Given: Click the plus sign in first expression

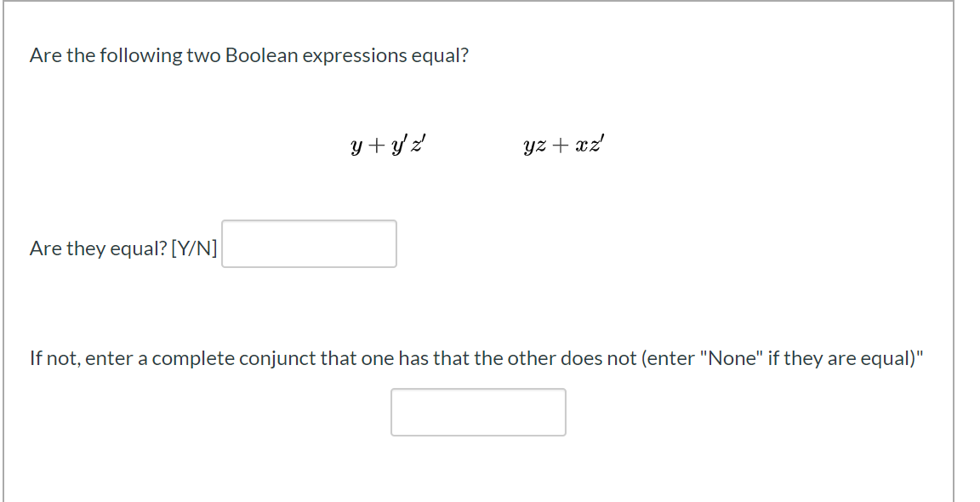Looking at the screenshot, I should pyautogui.click(x=378, y=147).
